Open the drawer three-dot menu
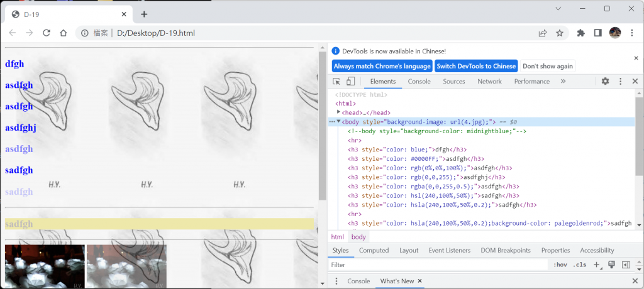The image size is (644, 289). [x=336, y=281]
